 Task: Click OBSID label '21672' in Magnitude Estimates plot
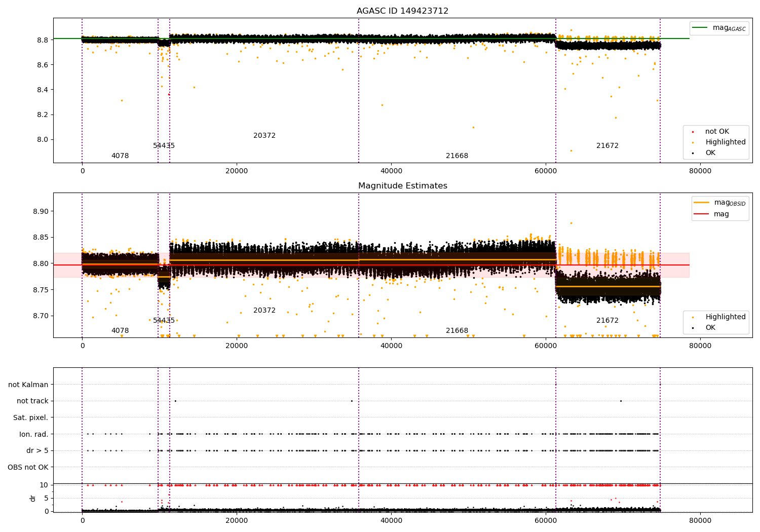607,321
